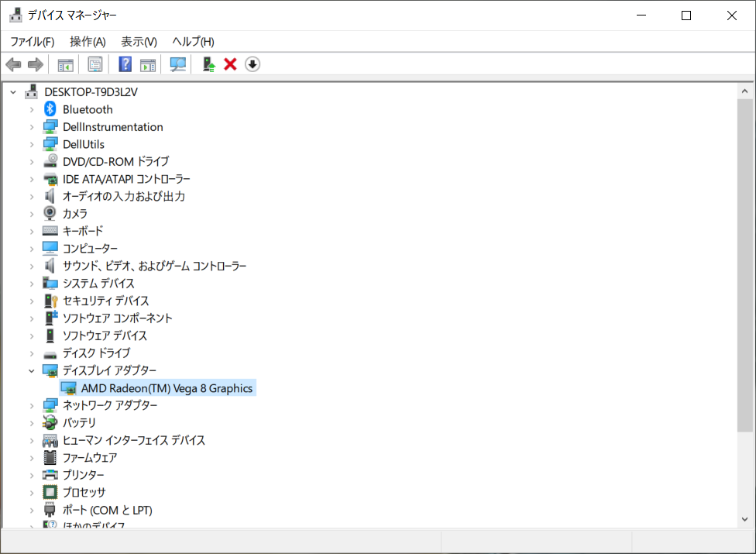
Task: Select AMD Radeon(TM) Vega 8 Graphics
Action: 167,388
